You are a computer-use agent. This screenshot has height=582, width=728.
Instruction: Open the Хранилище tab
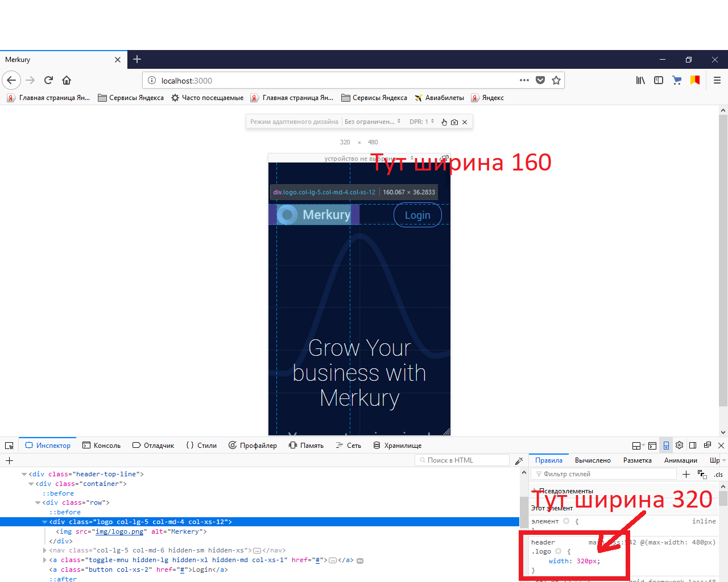(397, 446)
